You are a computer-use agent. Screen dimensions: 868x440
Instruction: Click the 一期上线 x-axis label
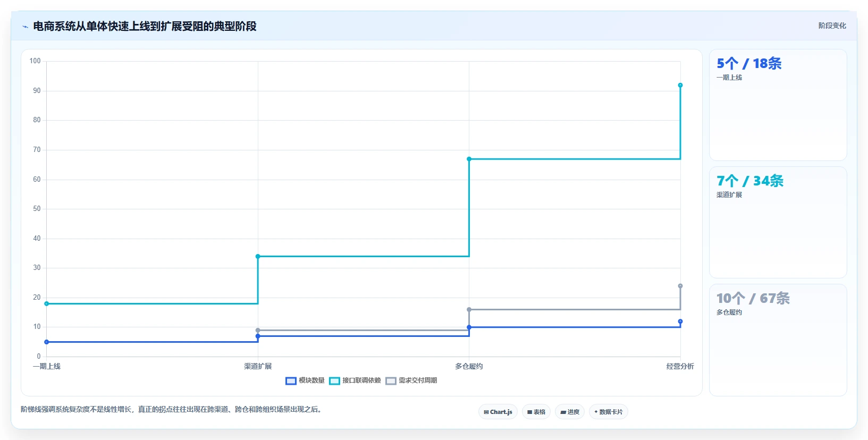coord(47,366)
